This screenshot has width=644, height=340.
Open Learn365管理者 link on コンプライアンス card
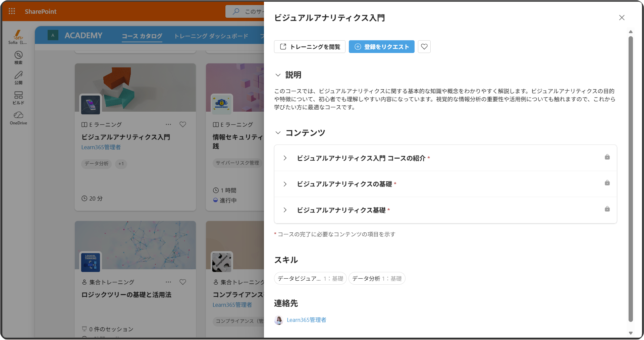(232, 305)
